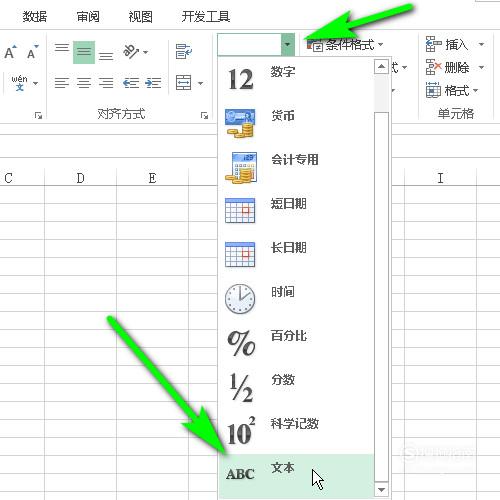Select the 文本 text format

click(x=296, y=476)
